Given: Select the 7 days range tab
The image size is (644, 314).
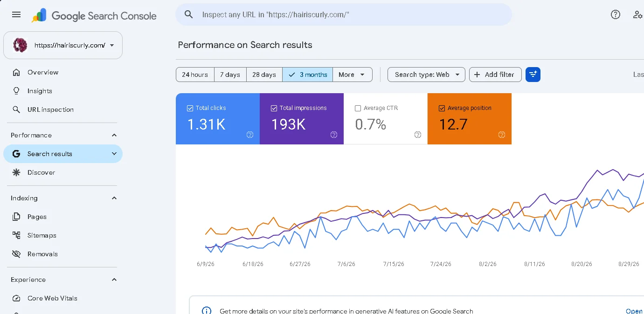Looking at the screenshot, I should (230, 75).
